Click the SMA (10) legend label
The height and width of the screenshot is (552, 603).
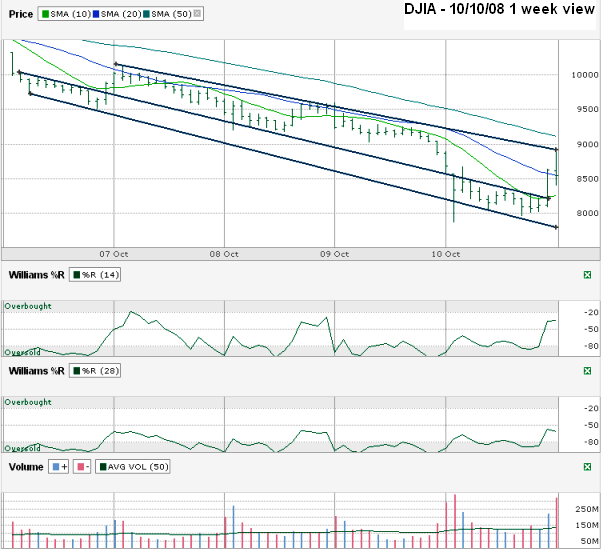[70, 14]
